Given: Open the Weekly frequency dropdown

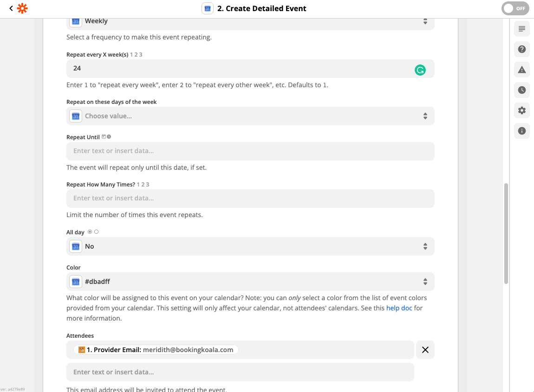Looking at the screenshot, I should (250, 21).
